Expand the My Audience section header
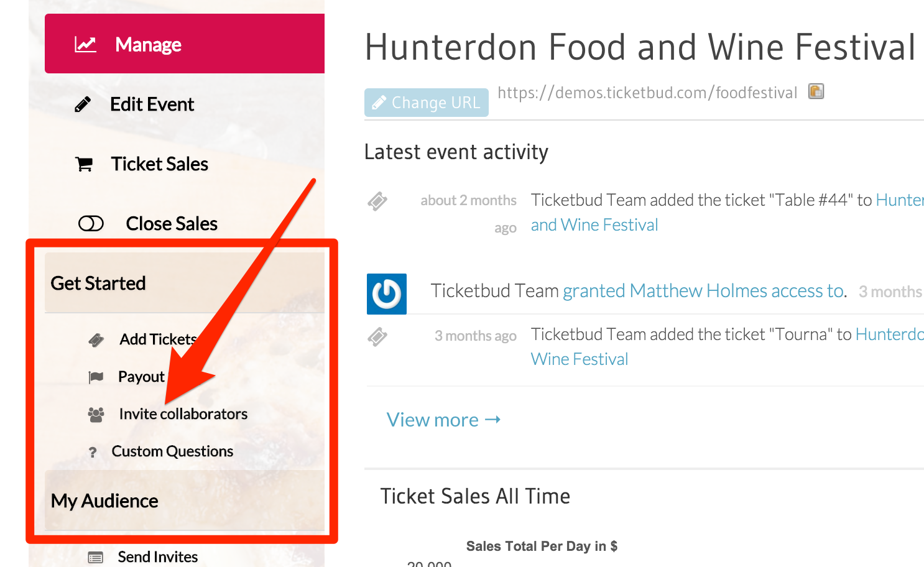The width and height of the screenshot is (924, 567). click(185, 500)
